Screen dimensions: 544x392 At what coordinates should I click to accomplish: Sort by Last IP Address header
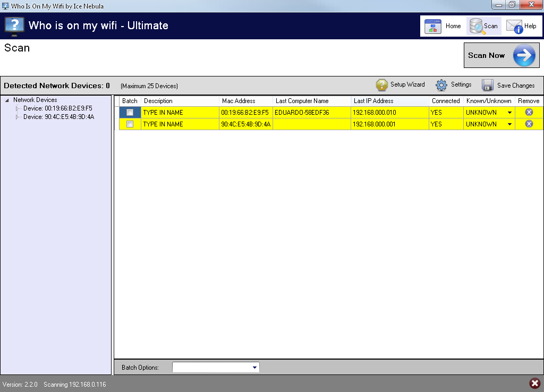click(390, 101)
